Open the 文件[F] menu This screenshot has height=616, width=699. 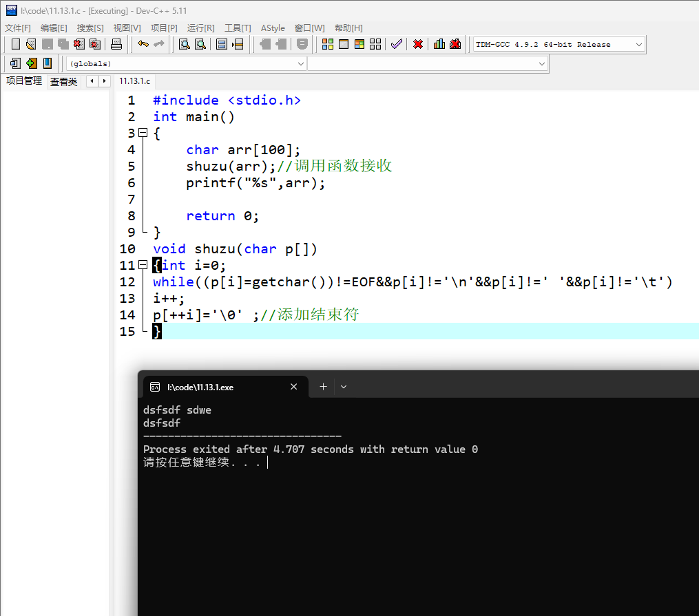point(18,28)
